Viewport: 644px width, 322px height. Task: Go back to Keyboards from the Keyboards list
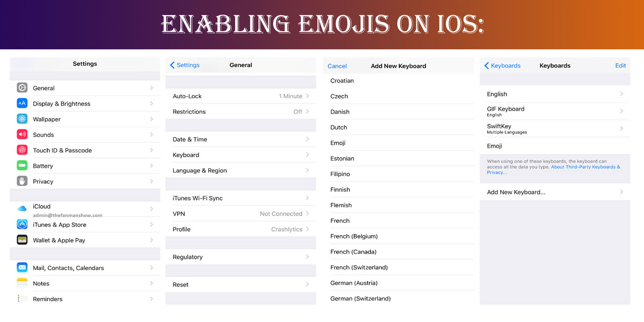pos(502,65)
